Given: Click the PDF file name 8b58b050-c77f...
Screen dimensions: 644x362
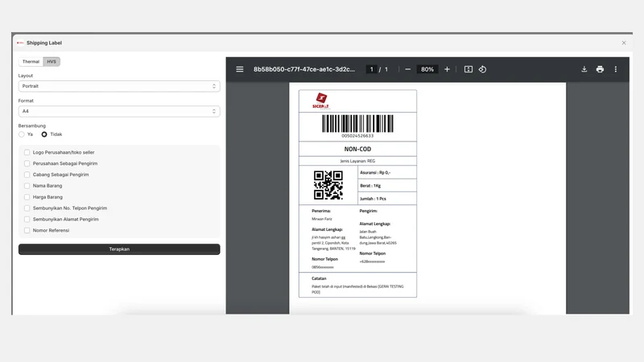Looking at the screenshot, I should (x=304, y=69).
